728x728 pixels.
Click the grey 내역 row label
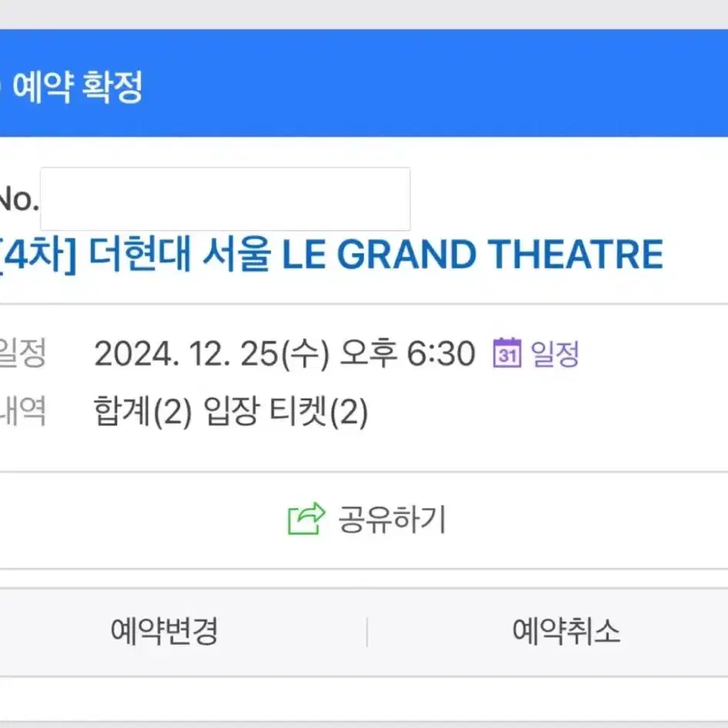[x=22, y=411]
